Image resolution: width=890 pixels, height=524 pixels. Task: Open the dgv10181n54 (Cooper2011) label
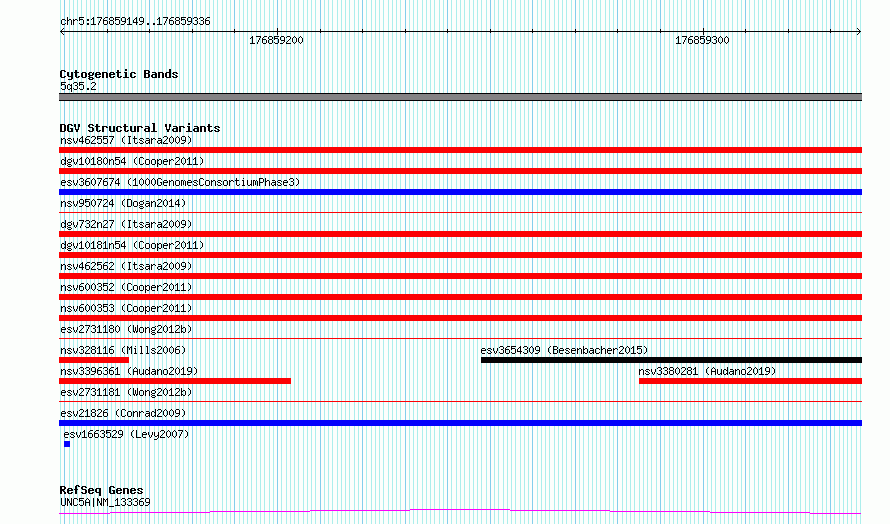132,245
